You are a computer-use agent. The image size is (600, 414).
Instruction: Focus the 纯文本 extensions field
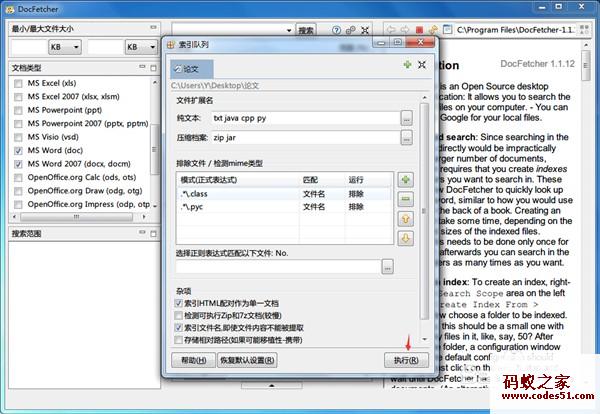pyautogui.click(x=305, y=118)
